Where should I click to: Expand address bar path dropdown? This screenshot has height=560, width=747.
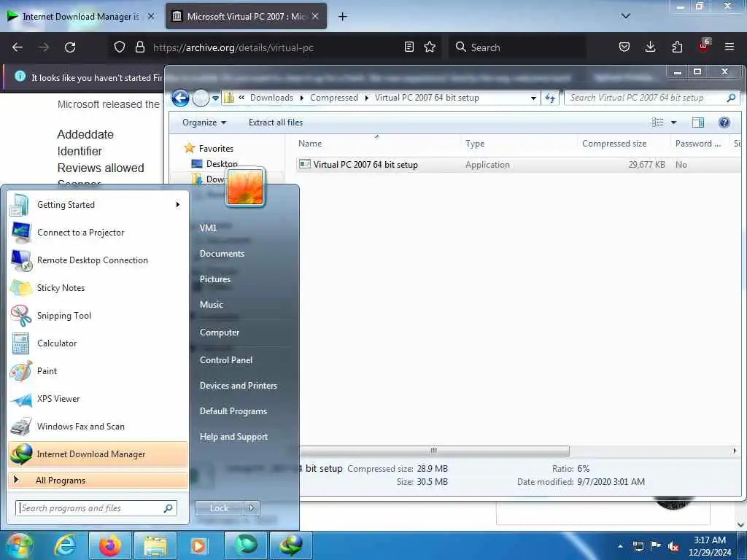(x=533, y=98)
